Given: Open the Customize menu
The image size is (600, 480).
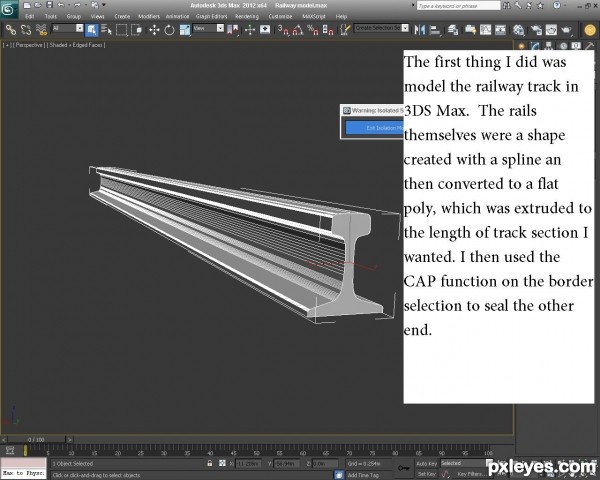Looking at the screenshot, I should [x=280, y=16].
